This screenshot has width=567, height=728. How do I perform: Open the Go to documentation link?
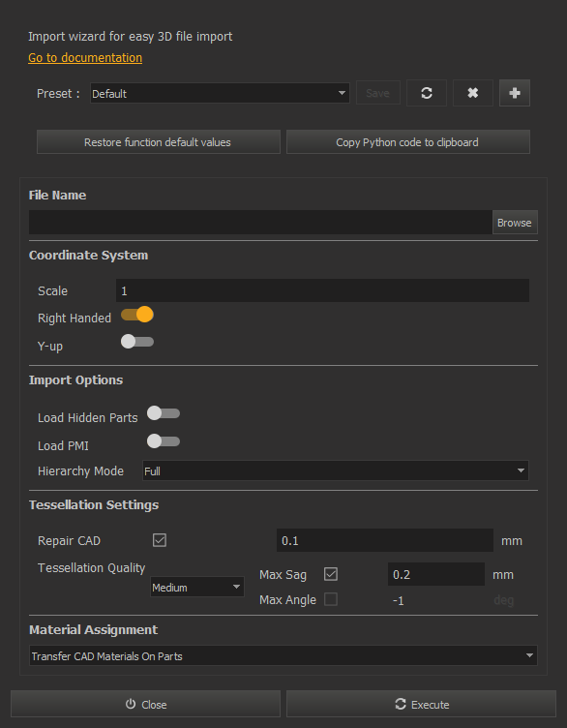click(x=85, y=57)
